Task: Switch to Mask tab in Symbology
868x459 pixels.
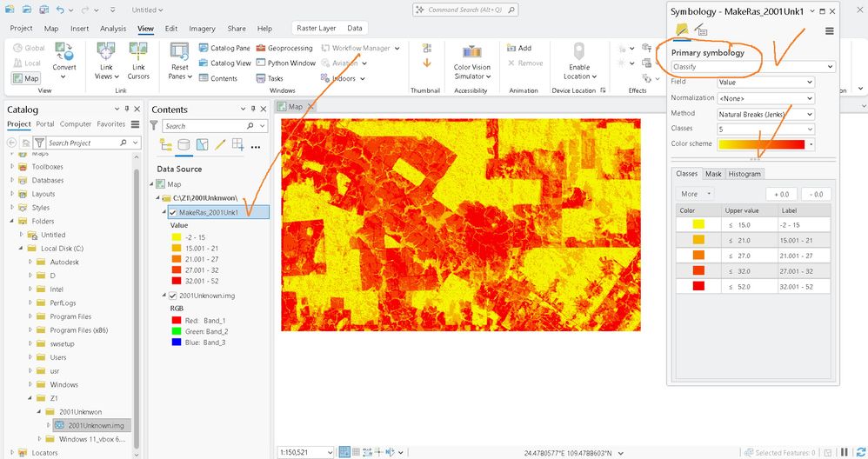Action: (x=713, y=174)
